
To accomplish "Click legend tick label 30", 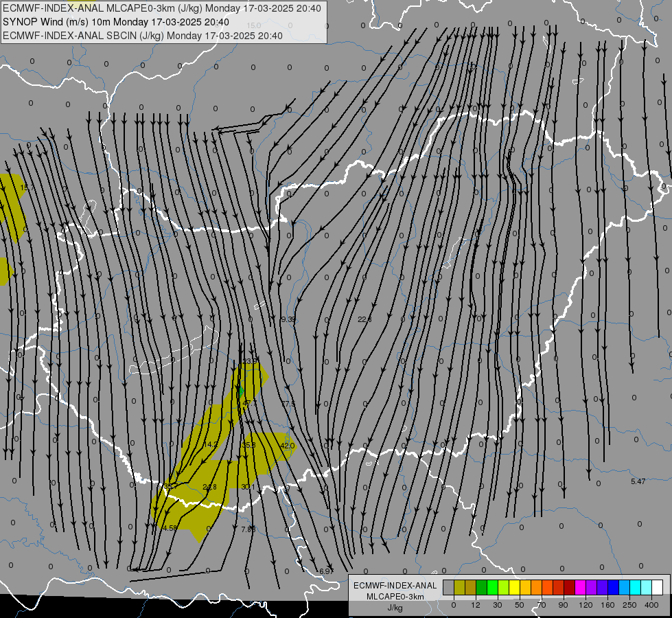I will (x=498, y=605).
